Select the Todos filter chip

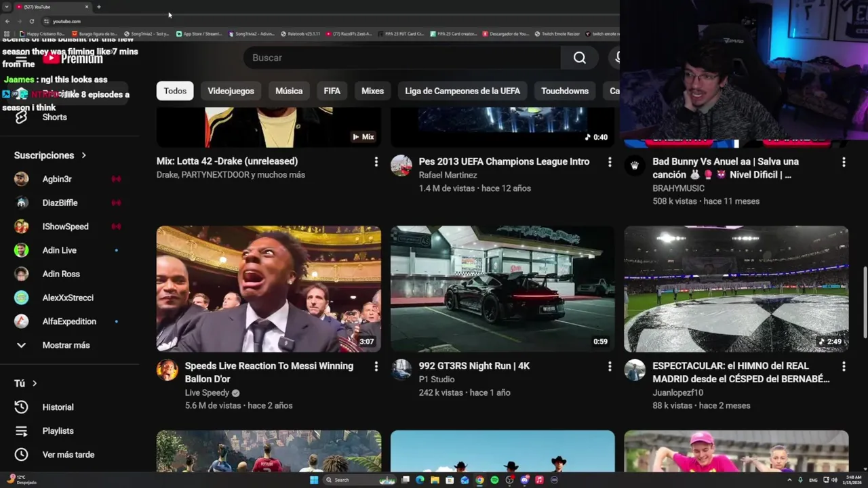coord(175,91)
